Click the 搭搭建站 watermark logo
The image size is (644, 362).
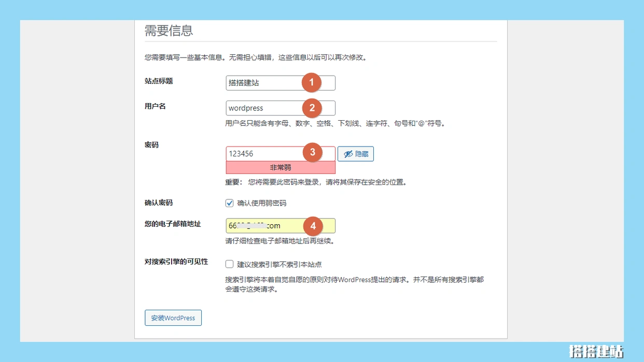pos(596,351)
